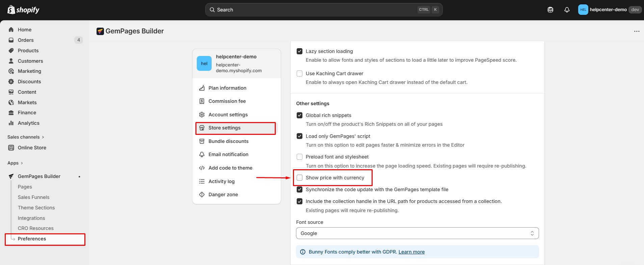Expand the Sales channels section
This screenshot has width=644, height=265.
coord(43,137)
